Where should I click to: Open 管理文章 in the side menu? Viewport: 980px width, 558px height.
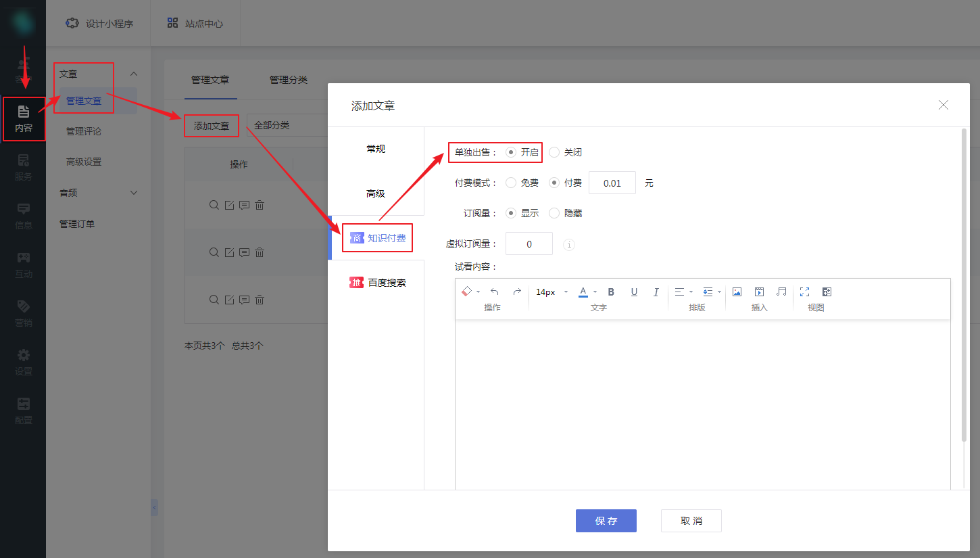(84, 101)
